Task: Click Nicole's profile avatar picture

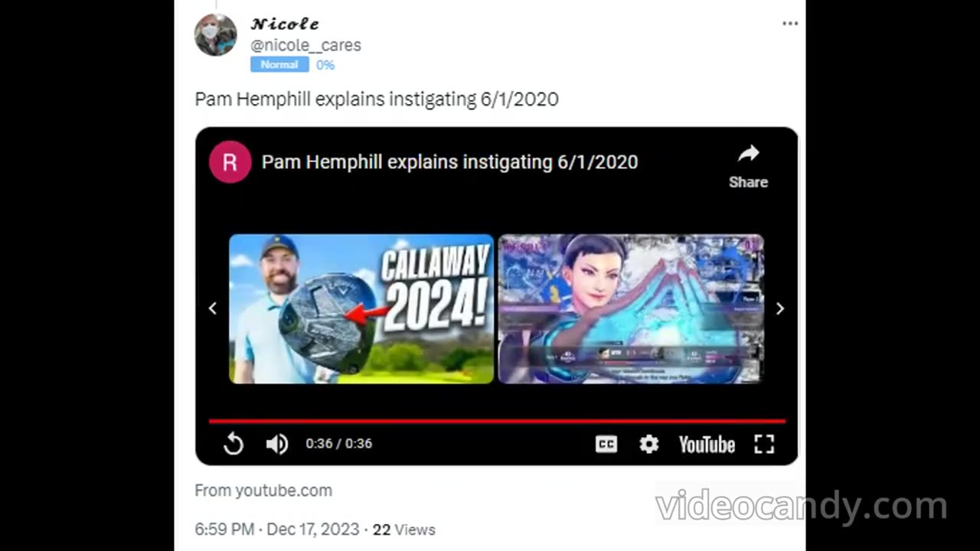Action: click(216, 34)
